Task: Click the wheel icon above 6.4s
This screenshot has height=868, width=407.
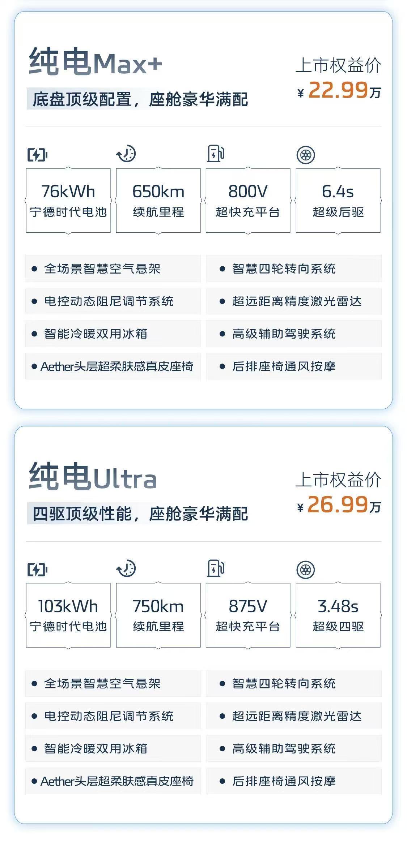Action: coord(306,155)
